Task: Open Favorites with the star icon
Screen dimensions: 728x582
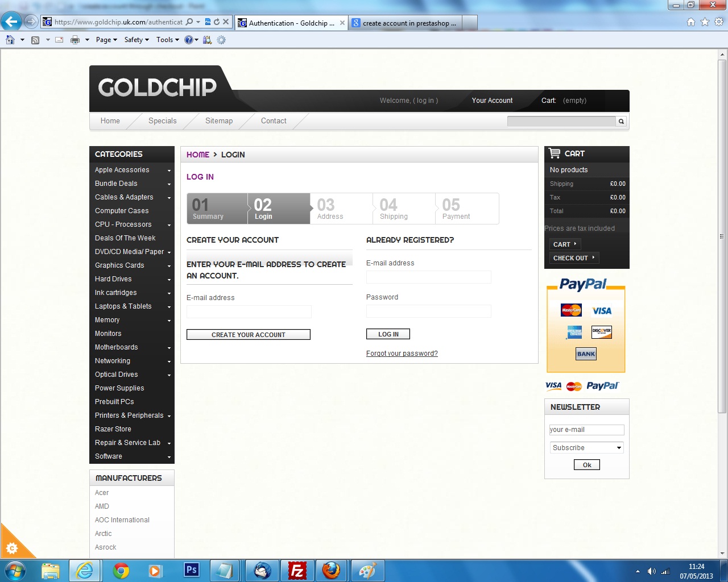Action: (705, 22)
